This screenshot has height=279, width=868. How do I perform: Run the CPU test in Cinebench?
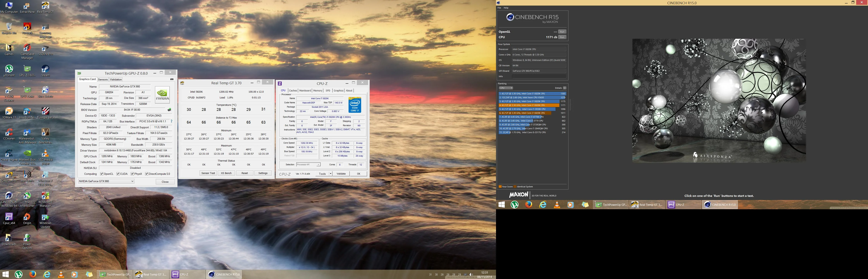point(562,37)
